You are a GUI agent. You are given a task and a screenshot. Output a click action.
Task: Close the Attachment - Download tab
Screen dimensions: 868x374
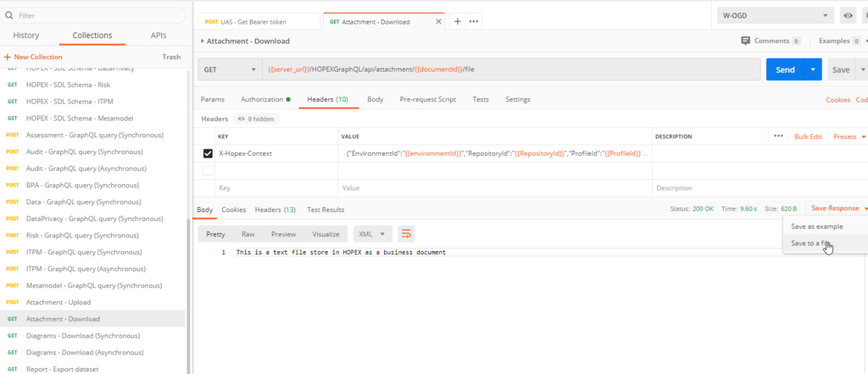pyautogui.click(x=438, y=22)
